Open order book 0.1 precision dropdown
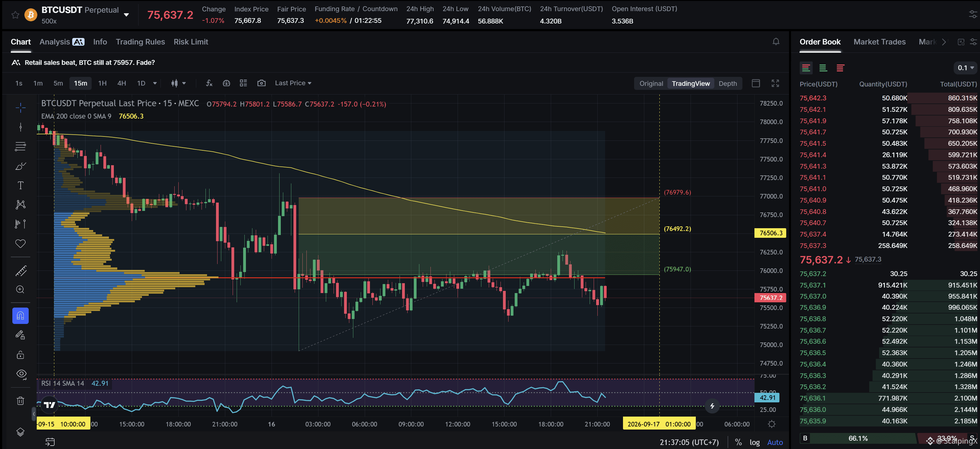Image resolution: width=980 pixels, height=449 pixels. pyautogui.click(x=965, y=68)
